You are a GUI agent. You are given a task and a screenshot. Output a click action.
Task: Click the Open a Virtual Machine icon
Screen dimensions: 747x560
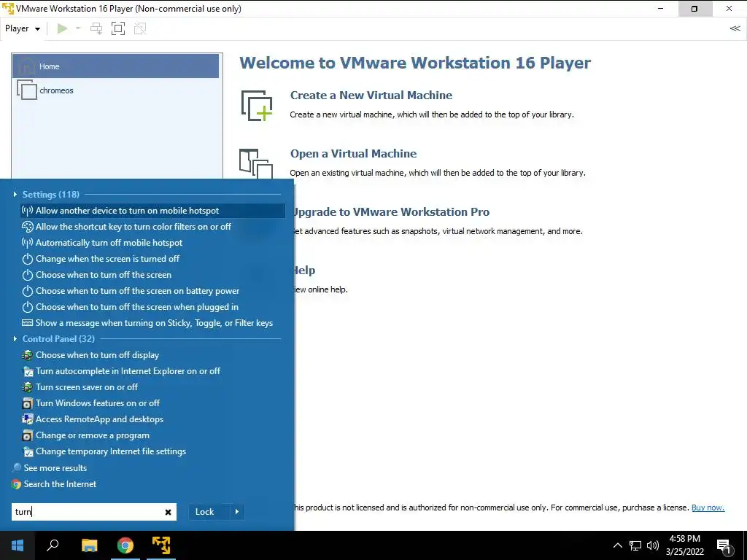point(256,163)
